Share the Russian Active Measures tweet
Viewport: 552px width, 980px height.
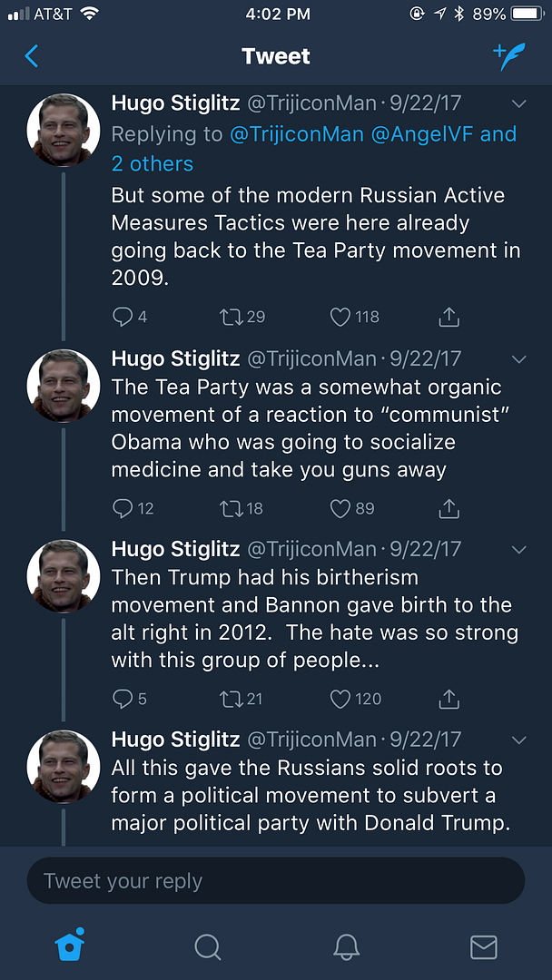[x=448, y=317]
